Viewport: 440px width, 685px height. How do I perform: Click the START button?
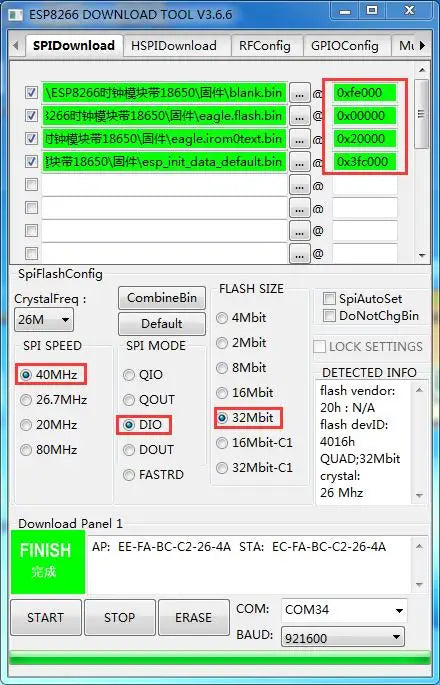coord(46,617)
